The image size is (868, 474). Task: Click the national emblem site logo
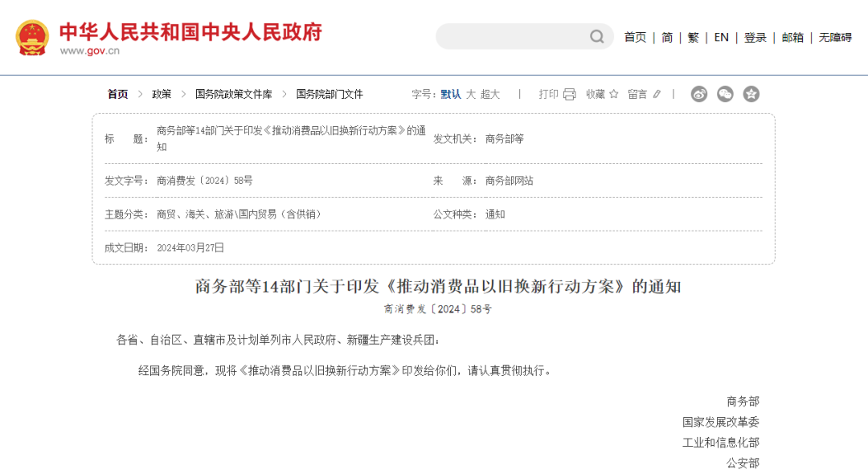click(31, 35)
